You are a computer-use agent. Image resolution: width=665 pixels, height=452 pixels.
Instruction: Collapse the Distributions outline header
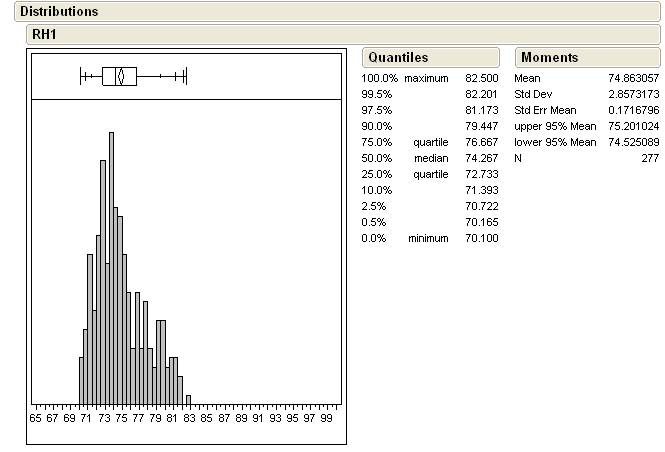(x=60, y=12)
